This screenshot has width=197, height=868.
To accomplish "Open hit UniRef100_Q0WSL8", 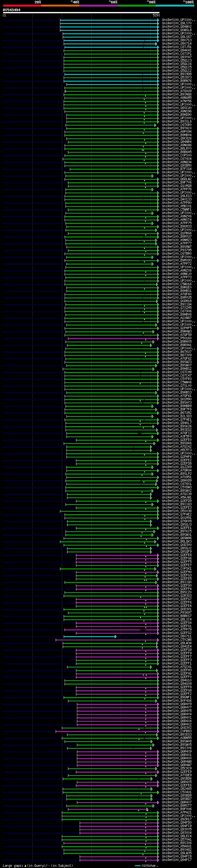I will (x=177, y=30).
